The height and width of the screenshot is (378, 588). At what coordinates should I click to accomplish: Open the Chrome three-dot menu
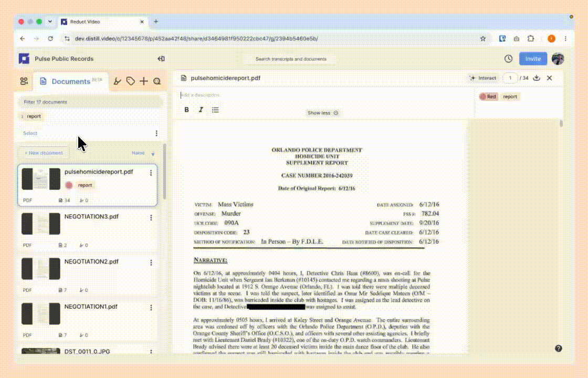pyautogui.click(x=565, y=39)
